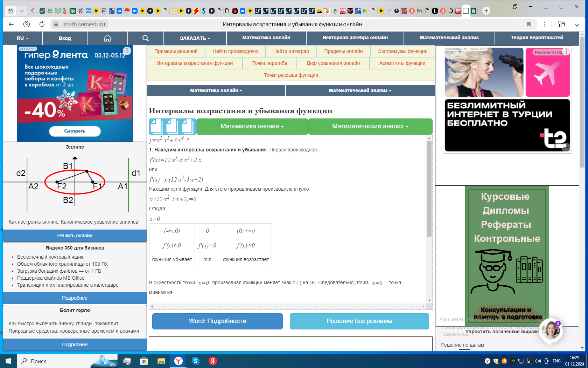Expand the RU language dropdown

click(x=23, y=38)
